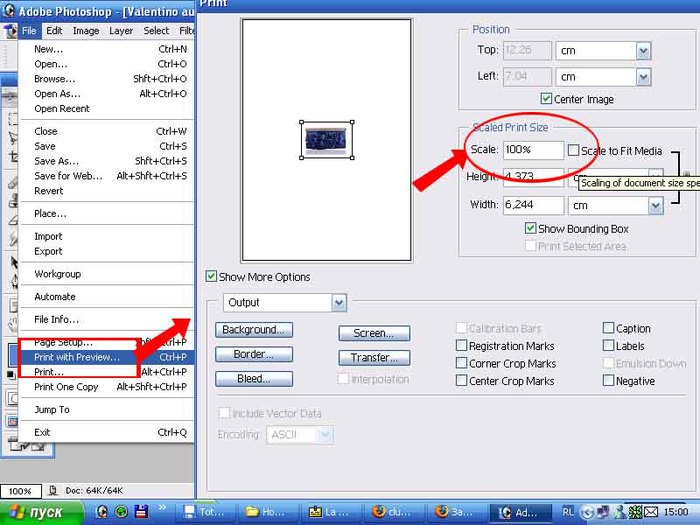This screenshot has height=525, width=700.
Task: Switch to 'du...' Firefox taskbar window
Action: [395, 512]
